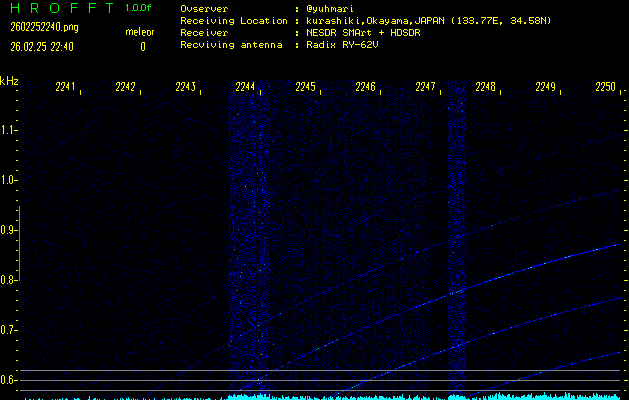Click the 2602252240.png filename label
The image size is (629, 400).
tap(37, 28)
